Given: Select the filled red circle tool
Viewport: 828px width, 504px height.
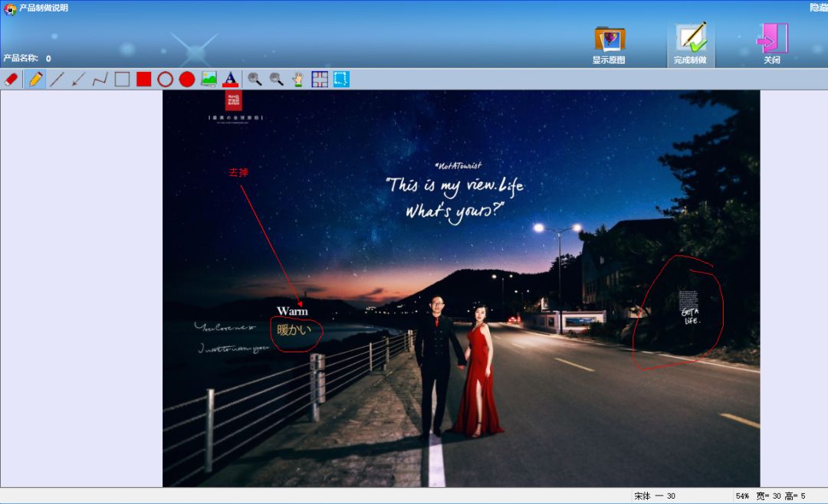Looking at the screenshot, I should point(186,79).
